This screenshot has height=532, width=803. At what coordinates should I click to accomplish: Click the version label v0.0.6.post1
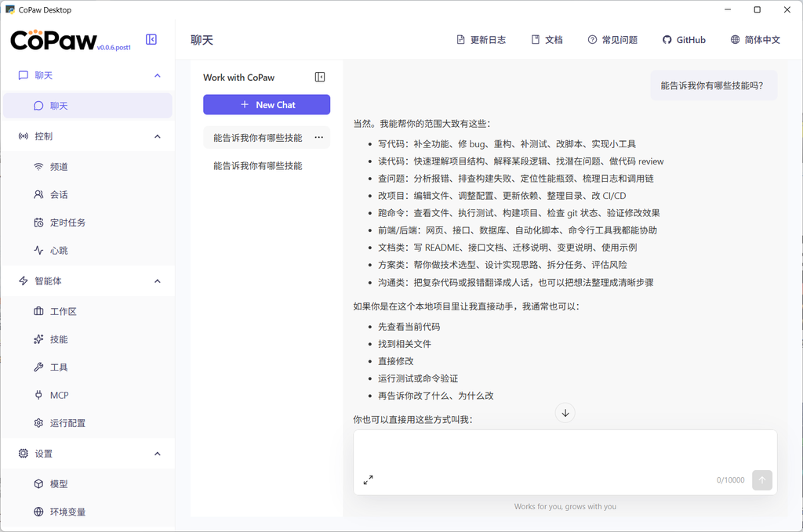[x=114, y=48]
